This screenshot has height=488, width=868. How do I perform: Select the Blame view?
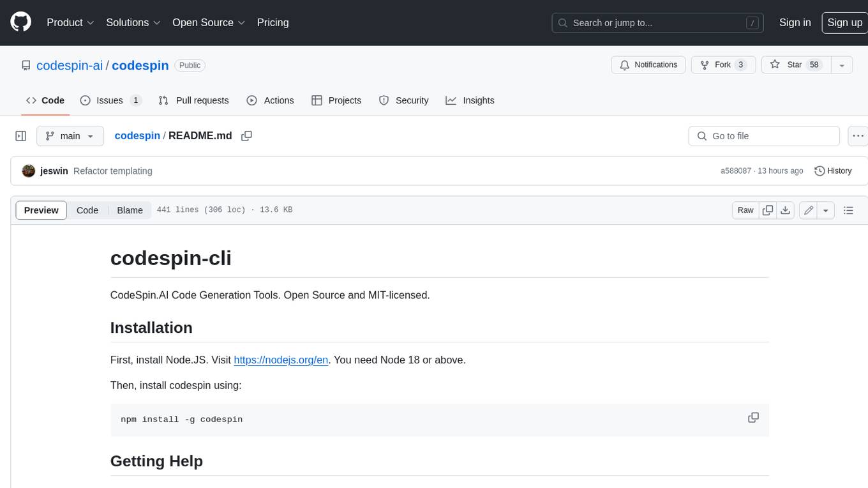[x=130, y=210]
